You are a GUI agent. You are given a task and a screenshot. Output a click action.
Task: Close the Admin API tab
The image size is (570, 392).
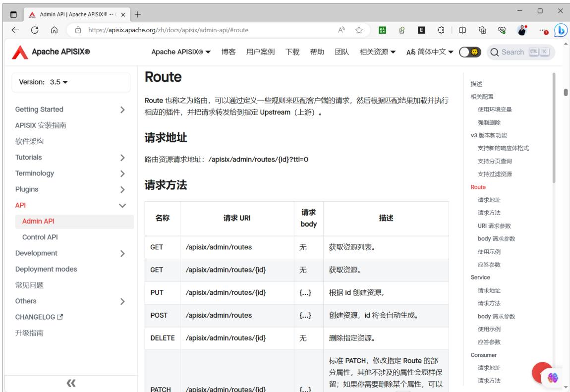click(x=123, y=15)
